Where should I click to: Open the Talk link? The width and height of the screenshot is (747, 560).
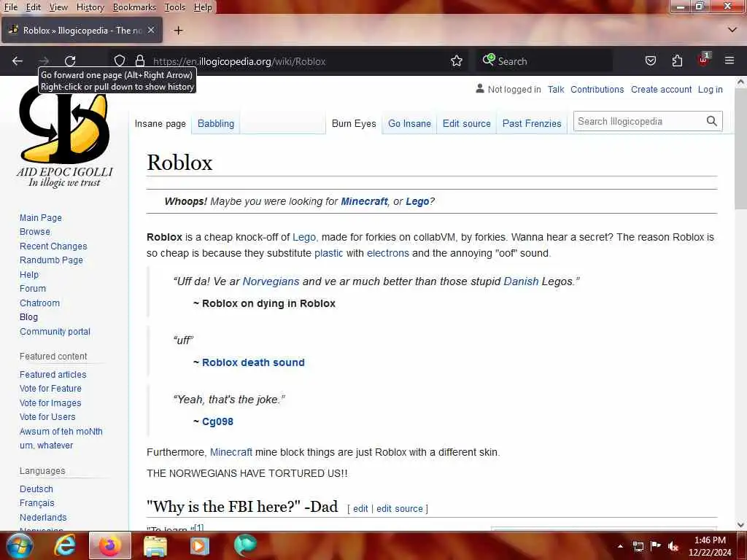click(x=555, y=90)
